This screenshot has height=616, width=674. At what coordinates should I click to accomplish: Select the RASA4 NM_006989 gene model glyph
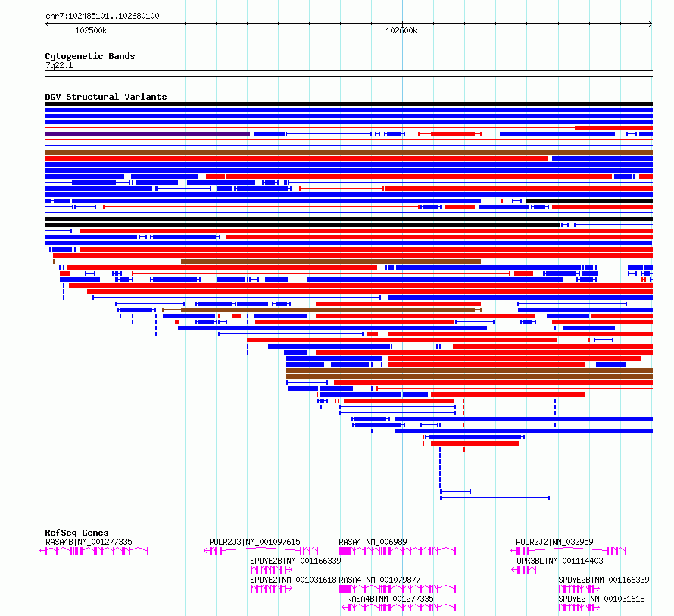click(397, 551)
